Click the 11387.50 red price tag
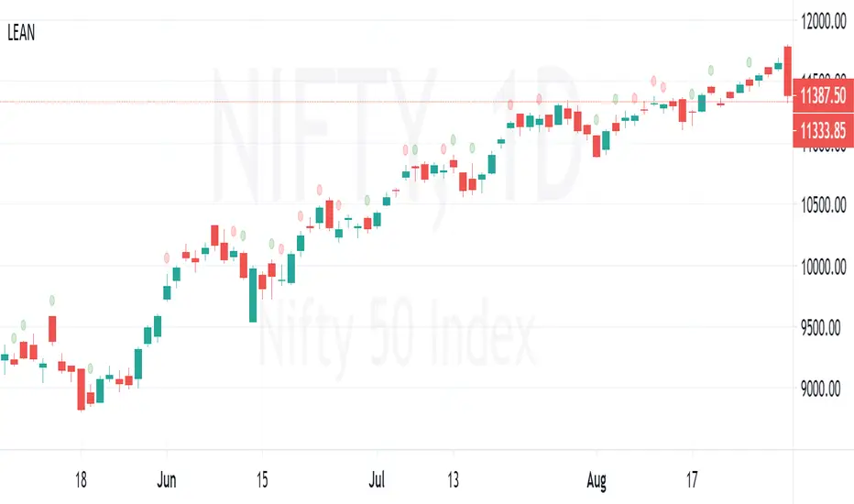The image size is (854, 504). pyautogui.click(x=822, y=94)
